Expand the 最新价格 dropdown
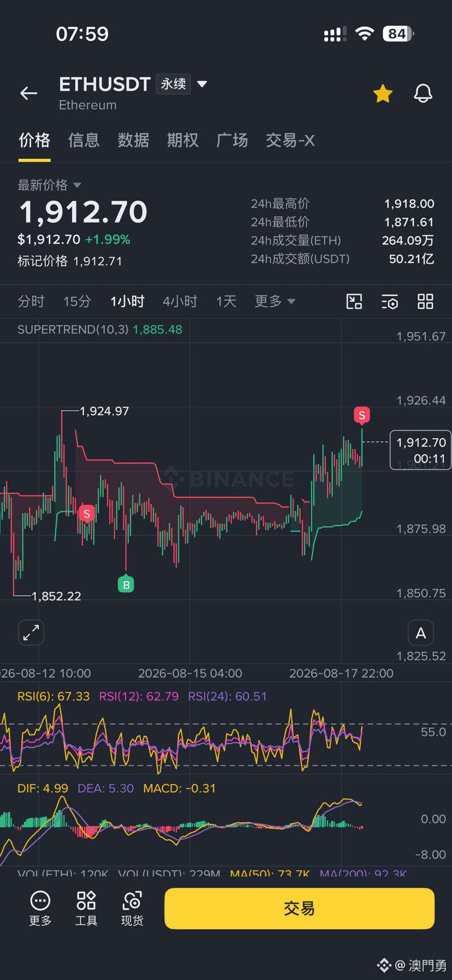 point(49,185)
